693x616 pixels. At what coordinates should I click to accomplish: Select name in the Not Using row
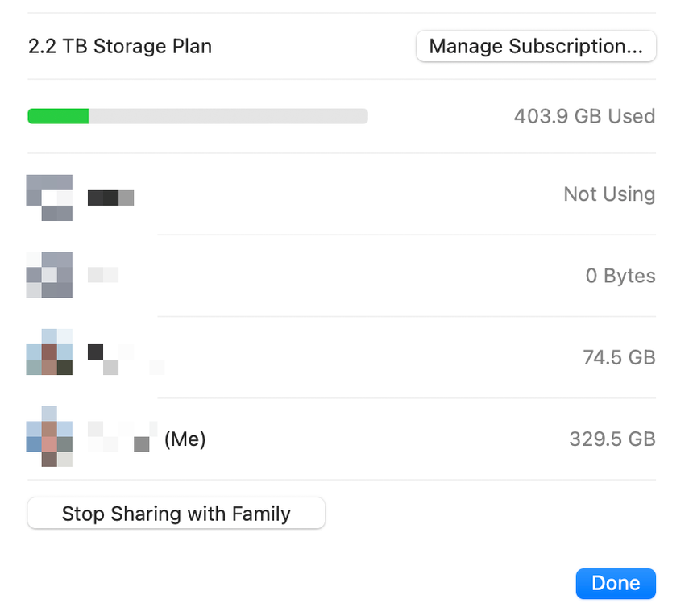point(110,197)
